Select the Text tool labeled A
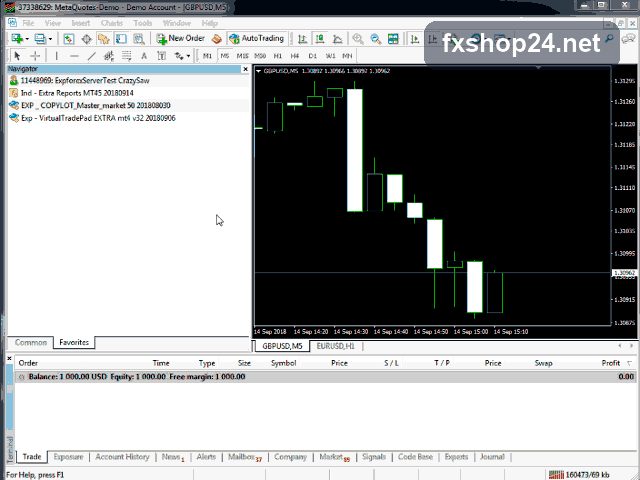640x480 pixels. click(144, 56)
